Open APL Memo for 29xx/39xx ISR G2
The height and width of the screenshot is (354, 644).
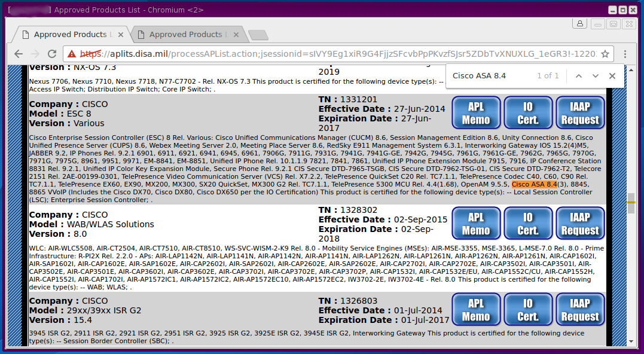[476, 310]
